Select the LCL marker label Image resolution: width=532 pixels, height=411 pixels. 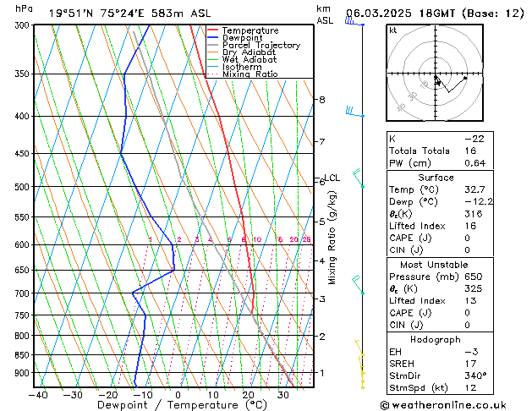pos(332,178)
